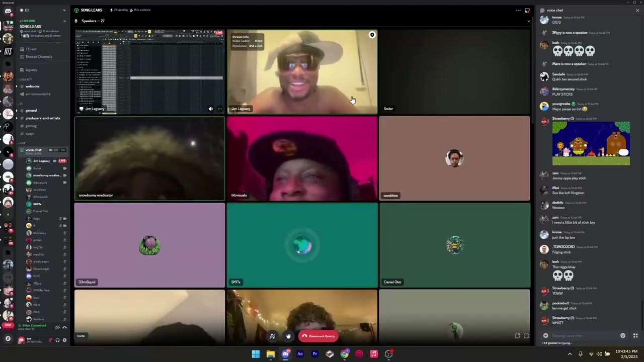Mute Jim Legxacy's stream volume speaker icon
Viewport: 644px width, 362px height.
211,109
